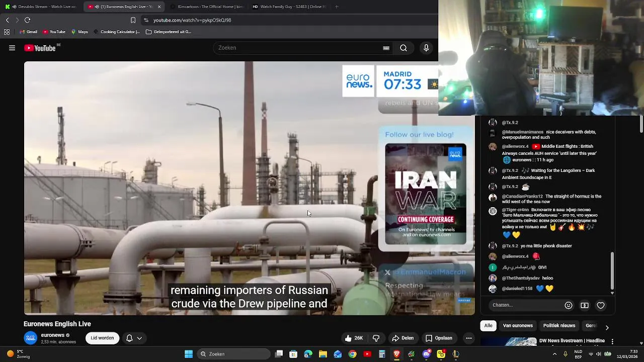Open the notification bell dropdown
The image size is (644, 362).
pos(134,338)
